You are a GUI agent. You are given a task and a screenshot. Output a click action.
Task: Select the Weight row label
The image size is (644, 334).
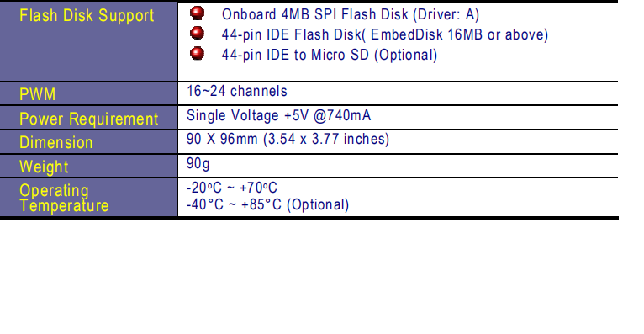click(44, 167)
